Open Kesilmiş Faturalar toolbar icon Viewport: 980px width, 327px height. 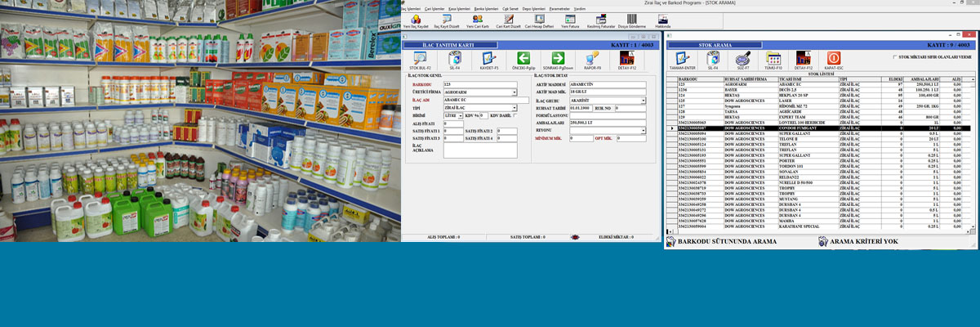point(601,19)
